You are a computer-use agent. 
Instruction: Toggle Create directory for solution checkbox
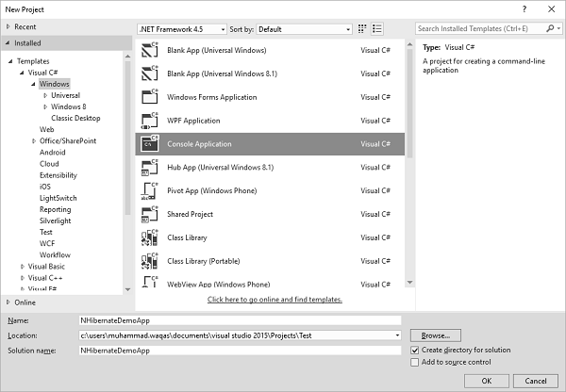tap(415, 351)
